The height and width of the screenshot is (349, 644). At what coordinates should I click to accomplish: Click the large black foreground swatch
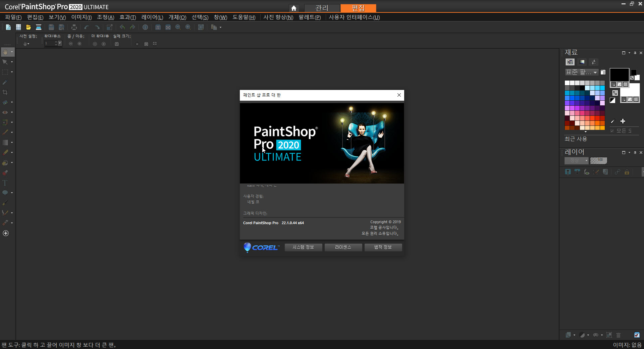[x=619, y=74]
